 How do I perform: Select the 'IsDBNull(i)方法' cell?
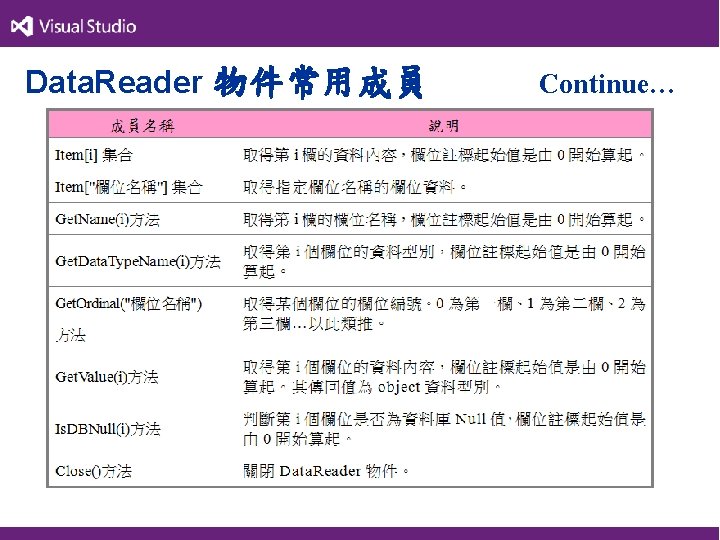click(x=108, y=429)
